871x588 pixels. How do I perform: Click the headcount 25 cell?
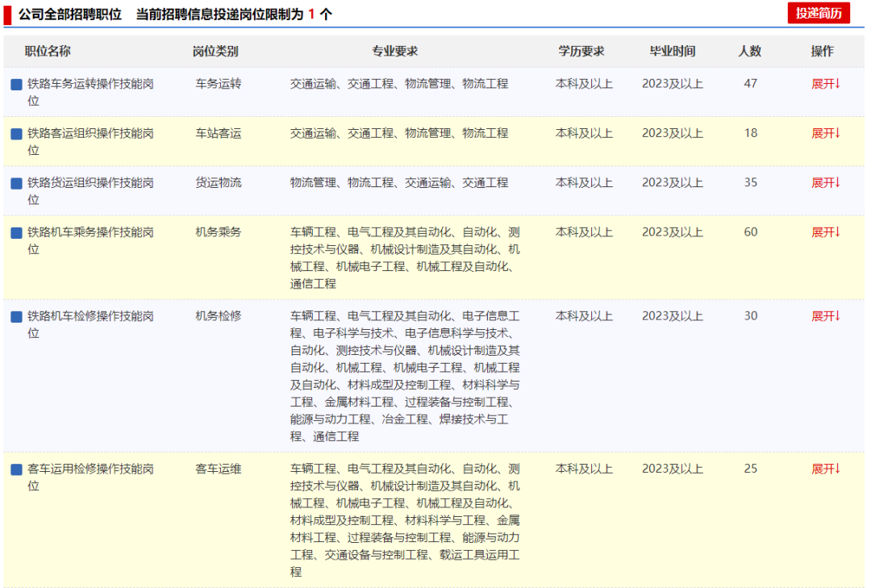(751, 469)
